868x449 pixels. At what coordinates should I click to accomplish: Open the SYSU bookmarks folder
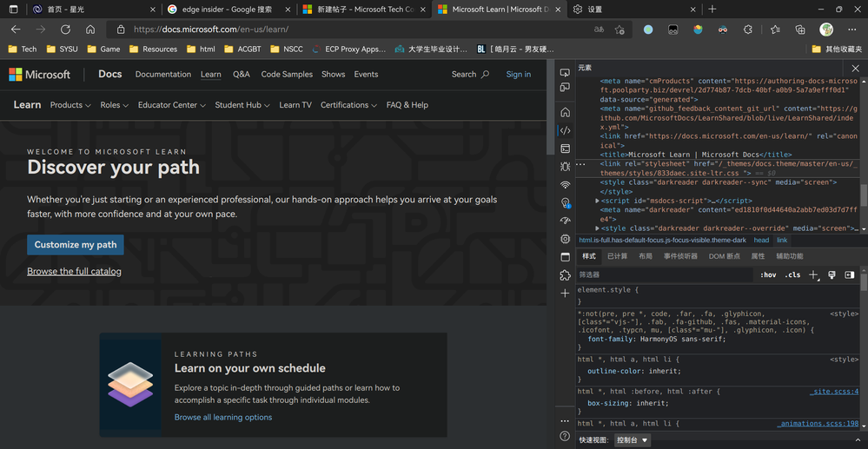click(x=62, y=49)
